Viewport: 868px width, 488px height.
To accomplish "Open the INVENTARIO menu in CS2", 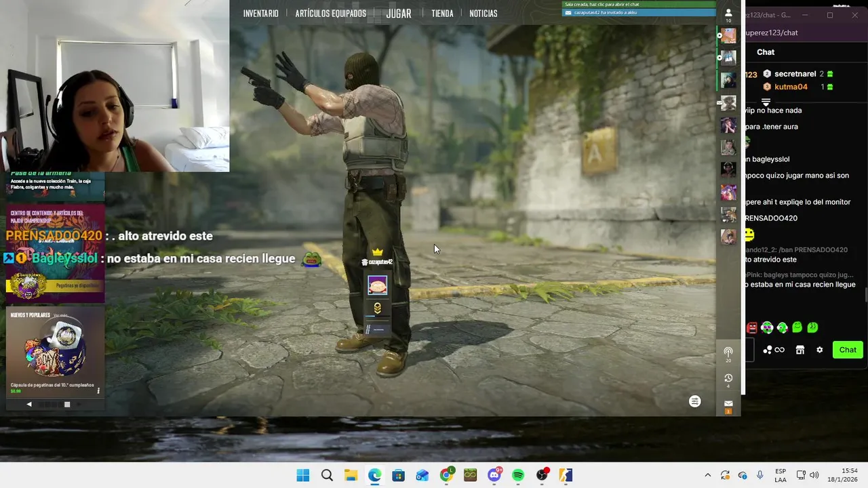I will pos(260,14).
